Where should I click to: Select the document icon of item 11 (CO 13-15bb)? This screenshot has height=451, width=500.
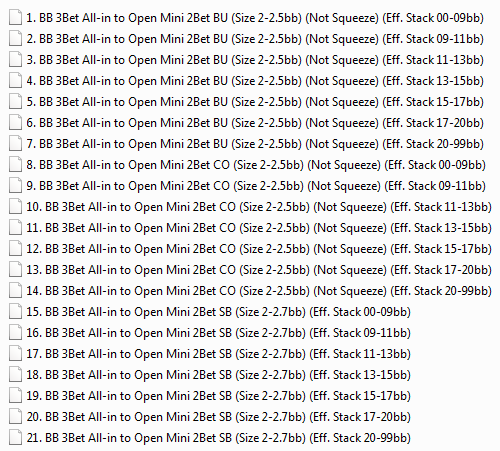point(15,228)
